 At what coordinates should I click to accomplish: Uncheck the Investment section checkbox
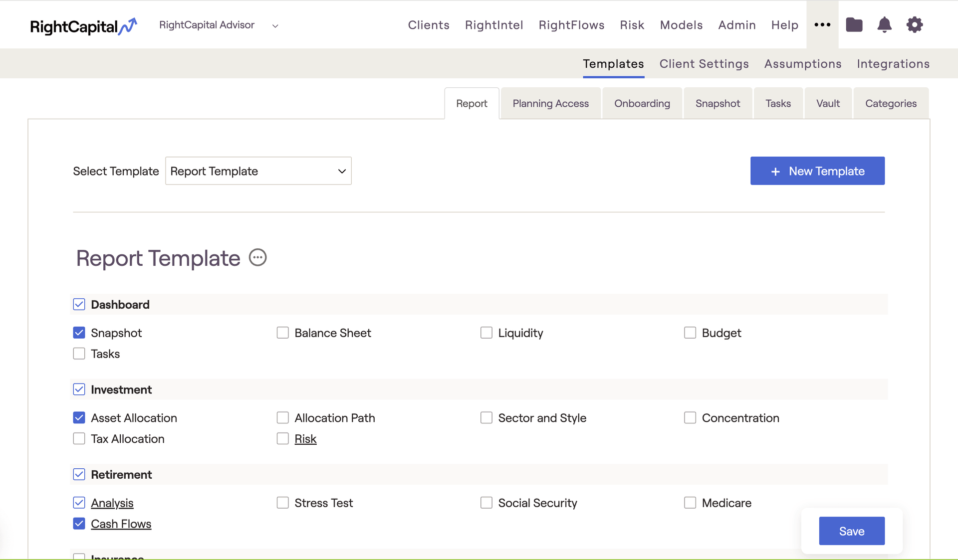click(79, 389)
